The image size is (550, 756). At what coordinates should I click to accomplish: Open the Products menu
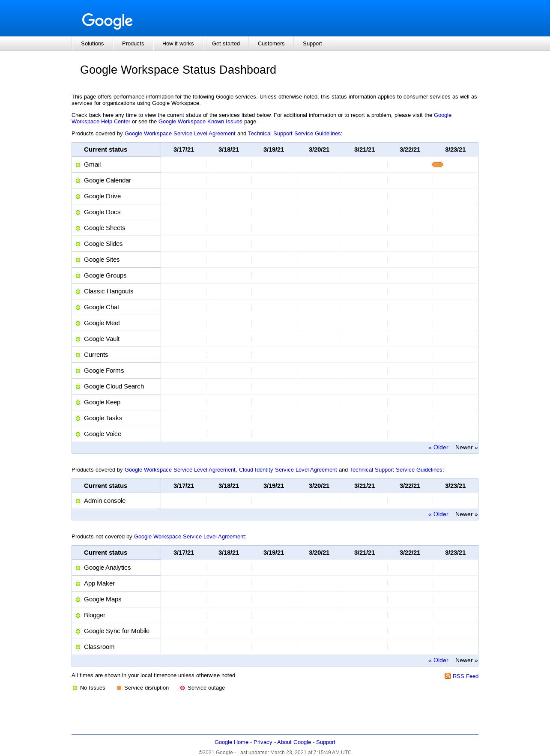[x=133, y=44]
